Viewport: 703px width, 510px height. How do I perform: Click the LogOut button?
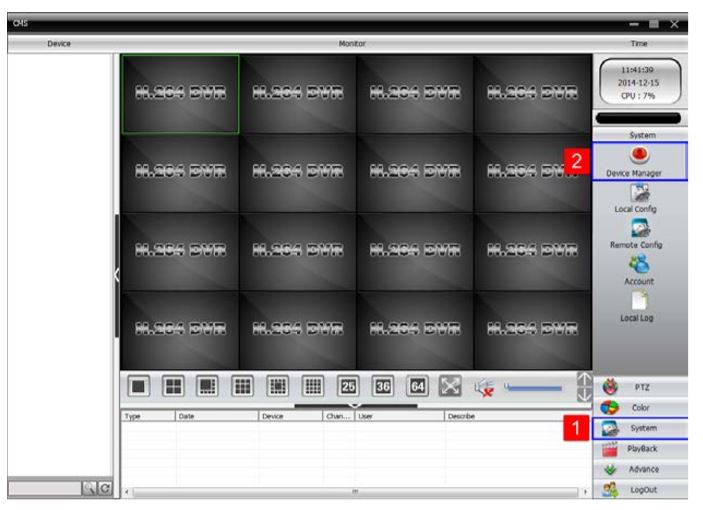point(641,489)
